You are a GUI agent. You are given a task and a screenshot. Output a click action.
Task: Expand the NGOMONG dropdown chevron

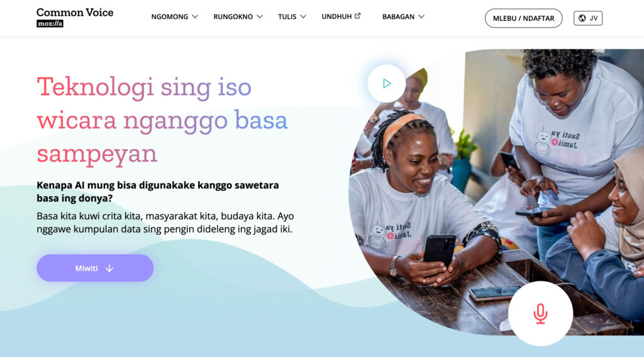click(195, 17)
